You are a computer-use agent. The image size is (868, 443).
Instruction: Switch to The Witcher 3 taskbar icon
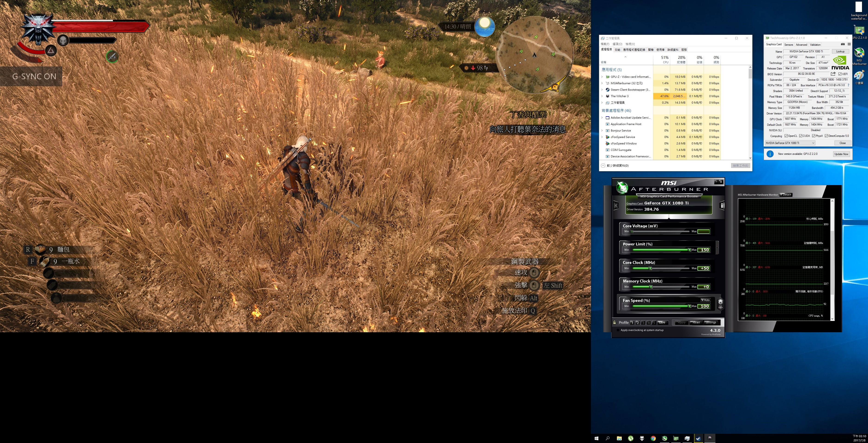click(710, 438)
